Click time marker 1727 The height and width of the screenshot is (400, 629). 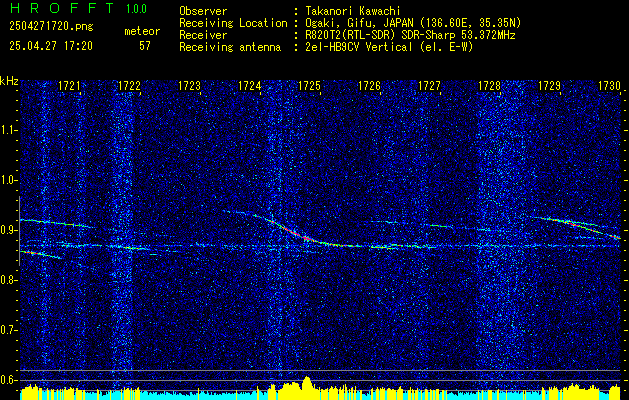pos(430,85)
